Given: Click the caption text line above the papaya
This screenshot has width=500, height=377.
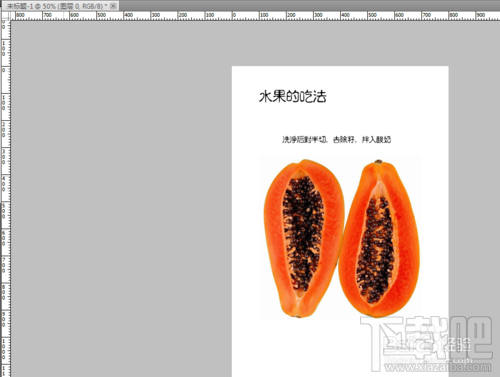Looking at the screenshot, I should pos(336,139).
